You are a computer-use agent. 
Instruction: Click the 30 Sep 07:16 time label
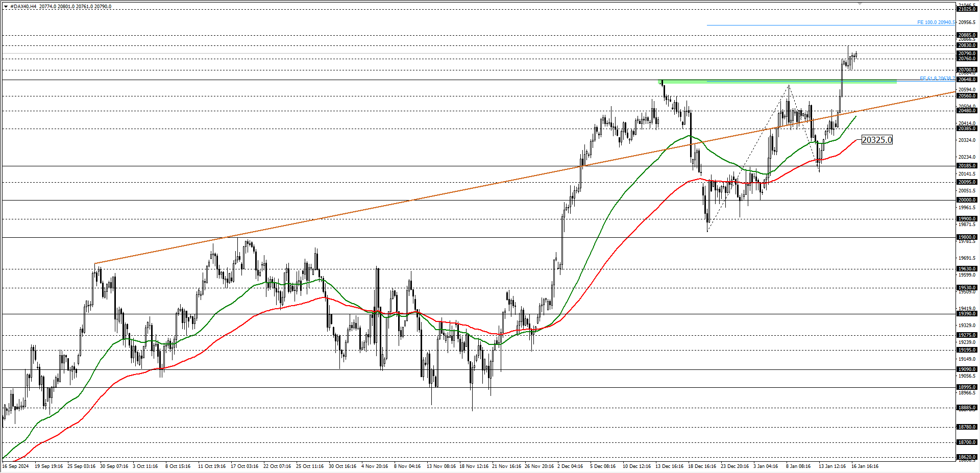click(114, 466)
